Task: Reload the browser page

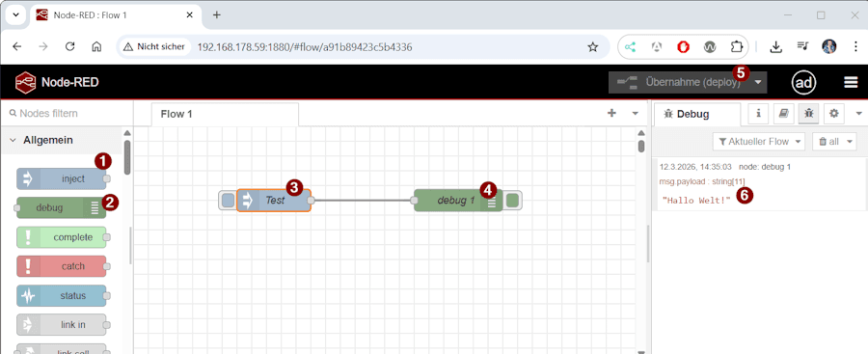Action: 69,47
